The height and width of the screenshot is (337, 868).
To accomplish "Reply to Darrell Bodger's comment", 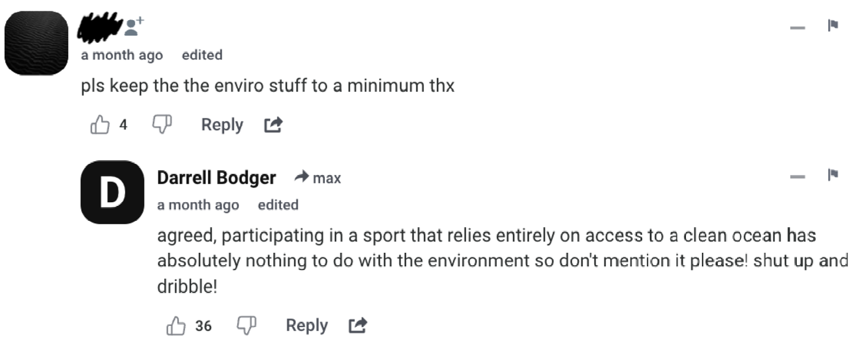I will (x=307, y=325).
